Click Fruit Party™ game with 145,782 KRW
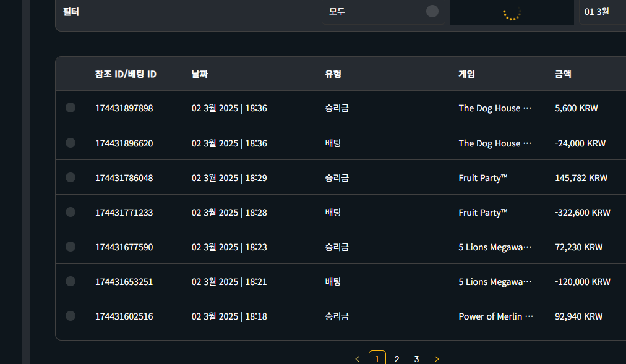Screen dimensions: 626x364 click(x=483, y=178)
